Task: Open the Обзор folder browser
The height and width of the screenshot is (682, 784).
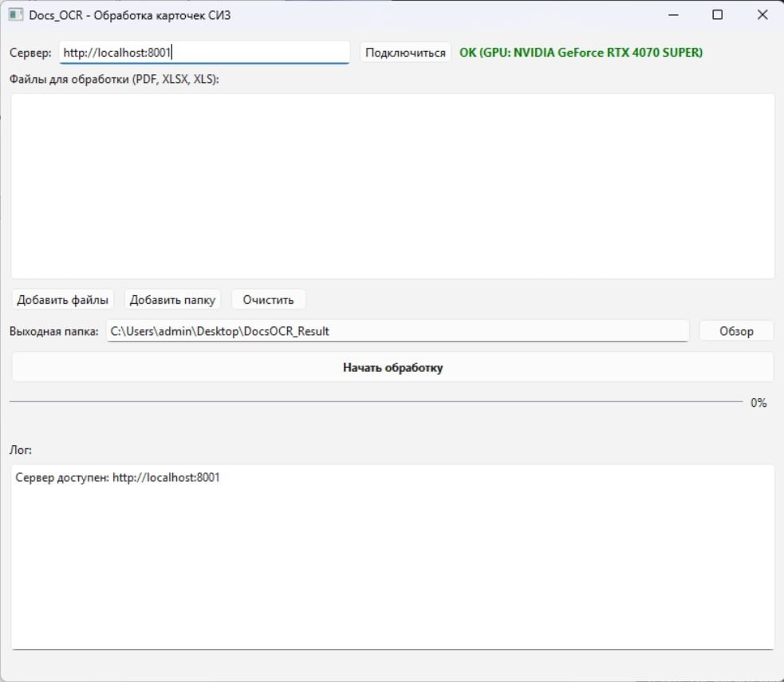Action: coord(736,332)
